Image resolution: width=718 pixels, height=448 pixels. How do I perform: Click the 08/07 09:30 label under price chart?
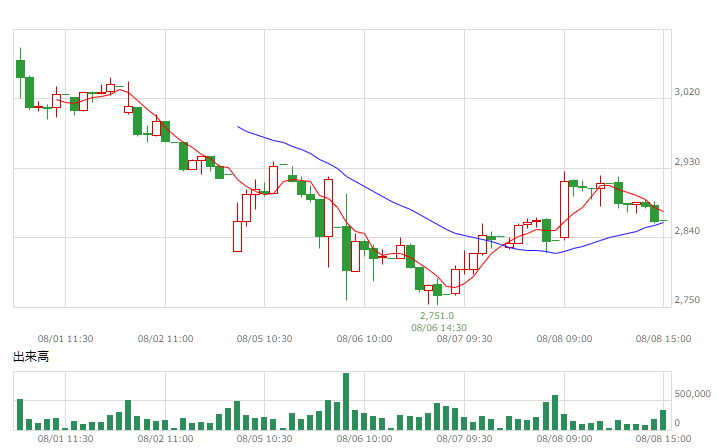[x=464, y=339]
